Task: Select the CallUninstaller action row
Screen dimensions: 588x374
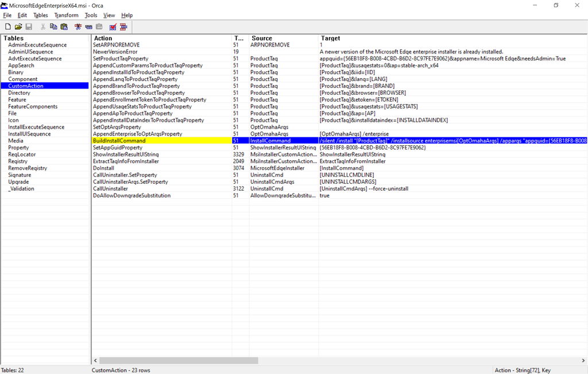Action: [x=111, y=189]
